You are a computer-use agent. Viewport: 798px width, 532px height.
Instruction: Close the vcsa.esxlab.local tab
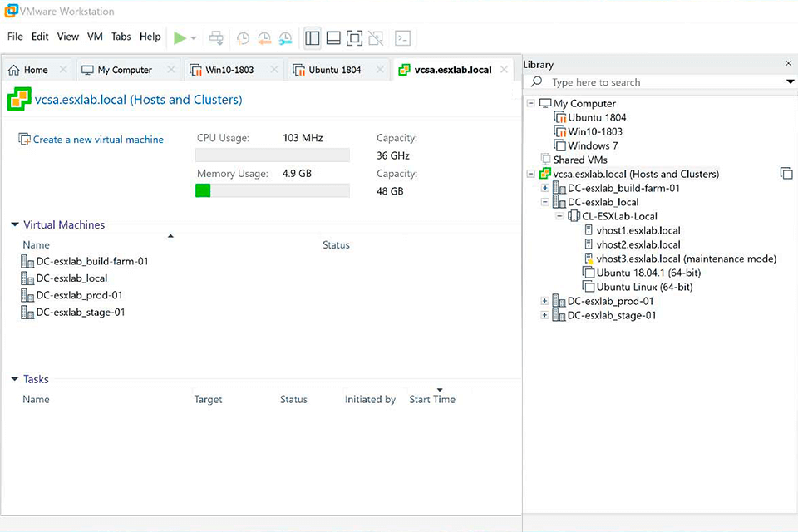coord(504,69)
